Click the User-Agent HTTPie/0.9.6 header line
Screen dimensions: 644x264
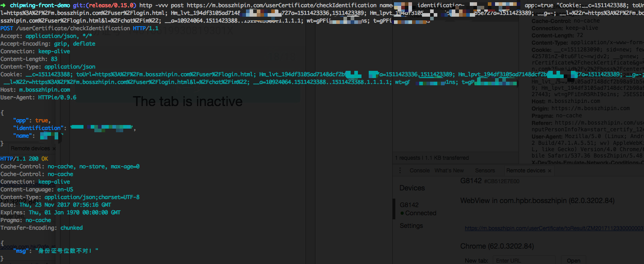(38, 97)
